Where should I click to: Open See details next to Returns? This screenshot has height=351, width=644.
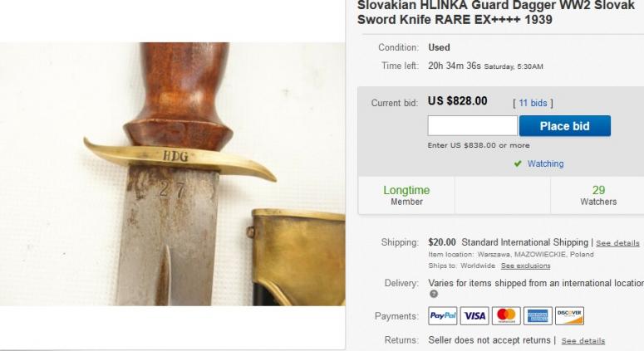583,341
